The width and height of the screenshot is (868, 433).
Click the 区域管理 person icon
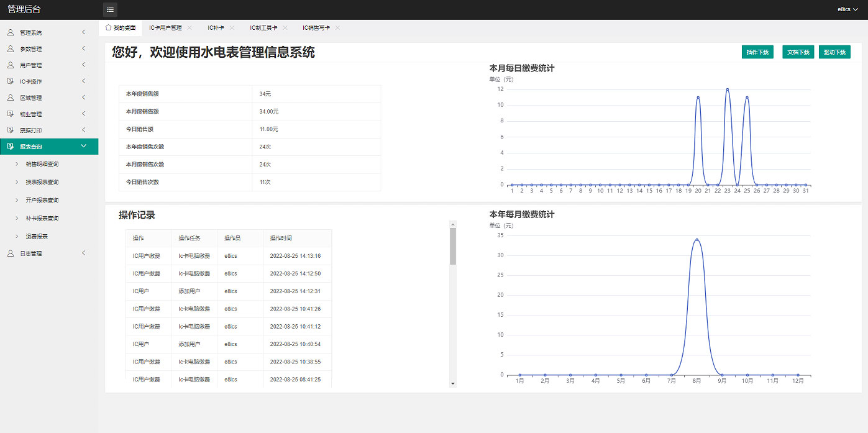pos(10,98)
